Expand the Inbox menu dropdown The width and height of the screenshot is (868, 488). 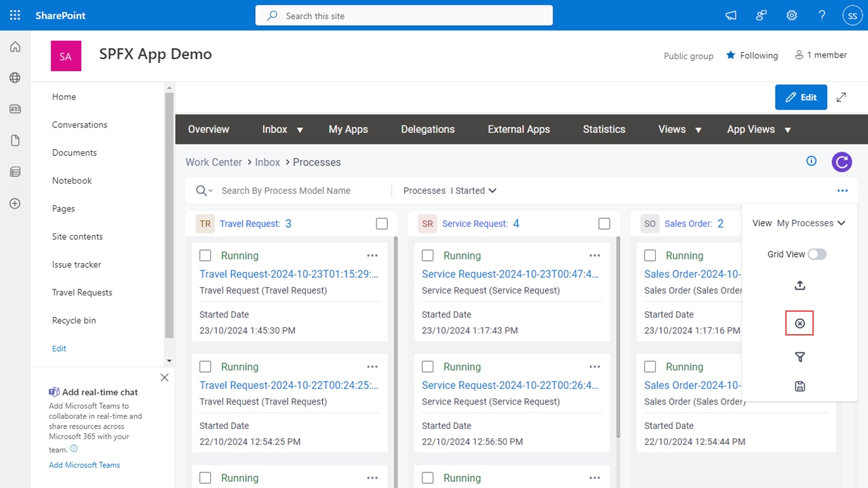click(300, 129)
